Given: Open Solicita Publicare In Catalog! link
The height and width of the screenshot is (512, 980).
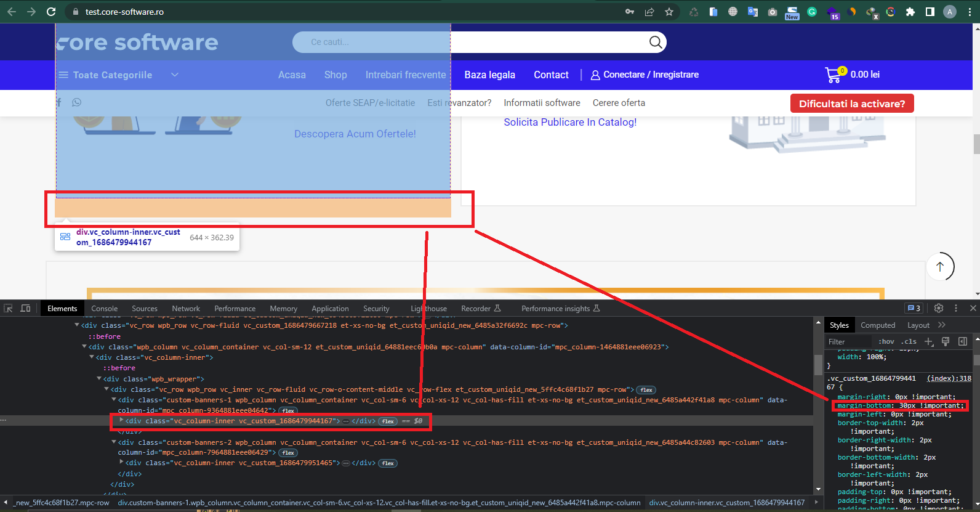Looking at the screenshot, I should point(570,122).
